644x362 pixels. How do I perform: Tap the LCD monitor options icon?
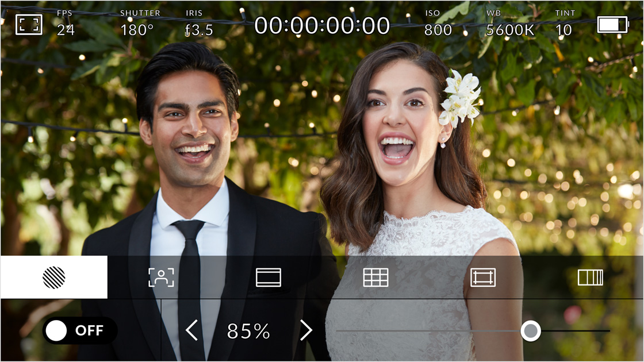click(29, 25)
